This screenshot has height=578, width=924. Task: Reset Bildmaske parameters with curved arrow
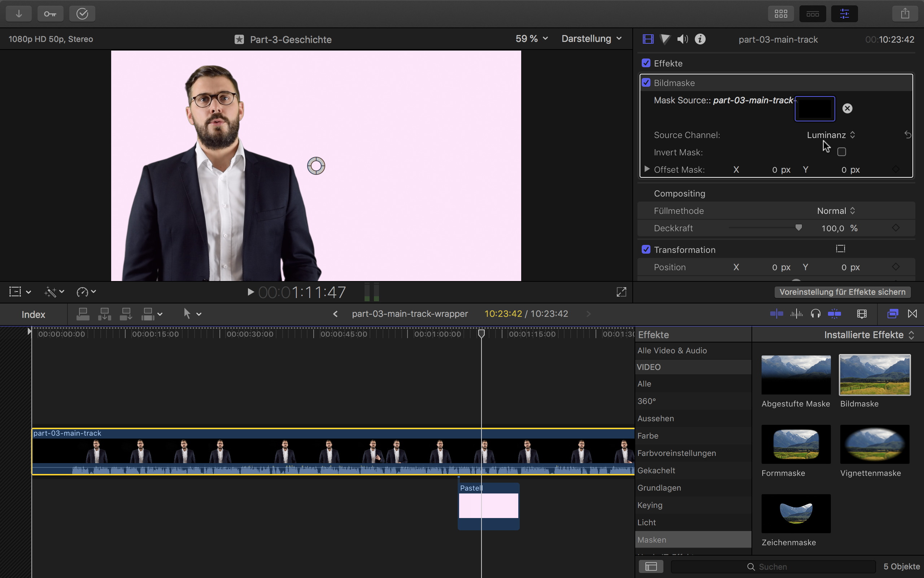[908, 134]
